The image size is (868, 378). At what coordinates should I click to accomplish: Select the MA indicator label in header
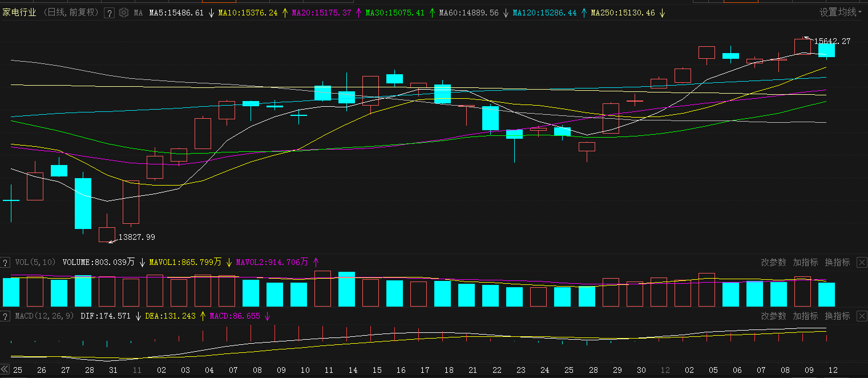point(138,13)
